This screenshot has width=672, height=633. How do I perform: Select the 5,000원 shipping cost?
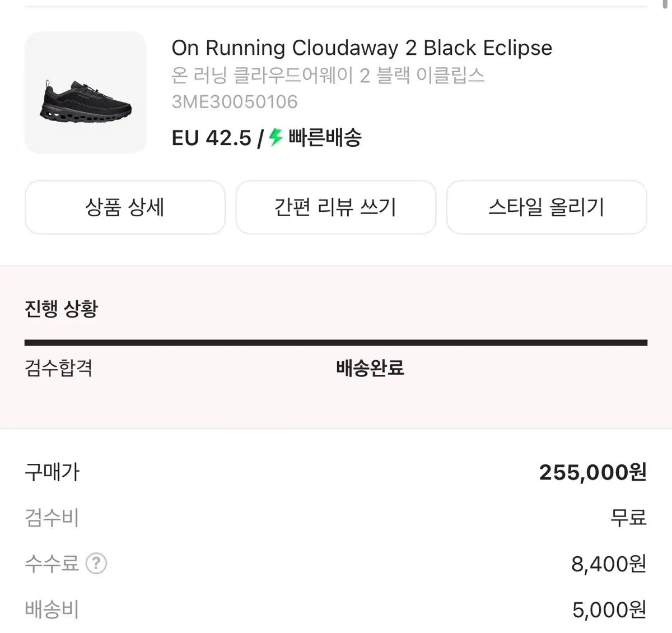click(609, 609)
